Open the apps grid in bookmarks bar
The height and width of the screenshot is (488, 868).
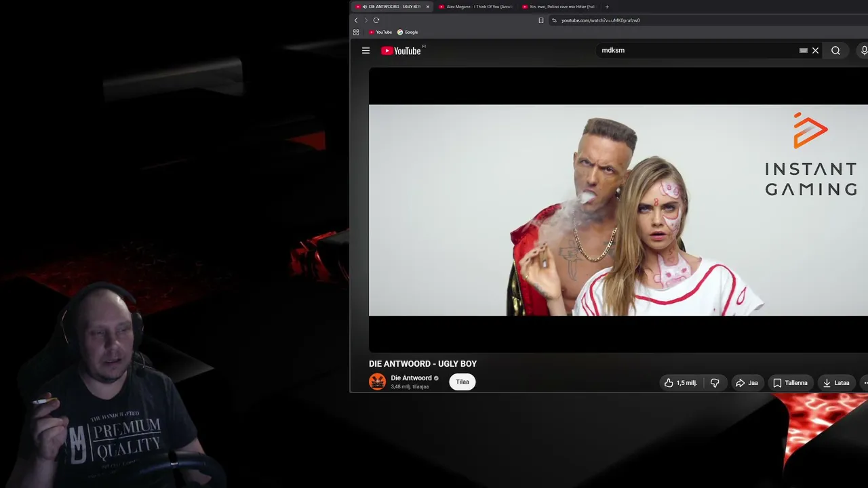[356, 32]
